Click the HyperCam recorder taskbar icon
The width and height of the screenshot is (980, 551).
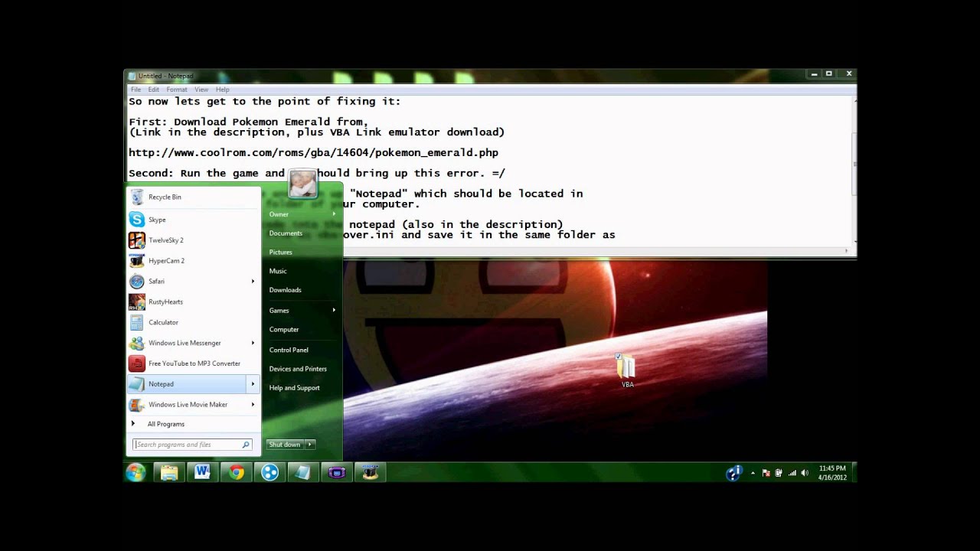tap(371, 472)
